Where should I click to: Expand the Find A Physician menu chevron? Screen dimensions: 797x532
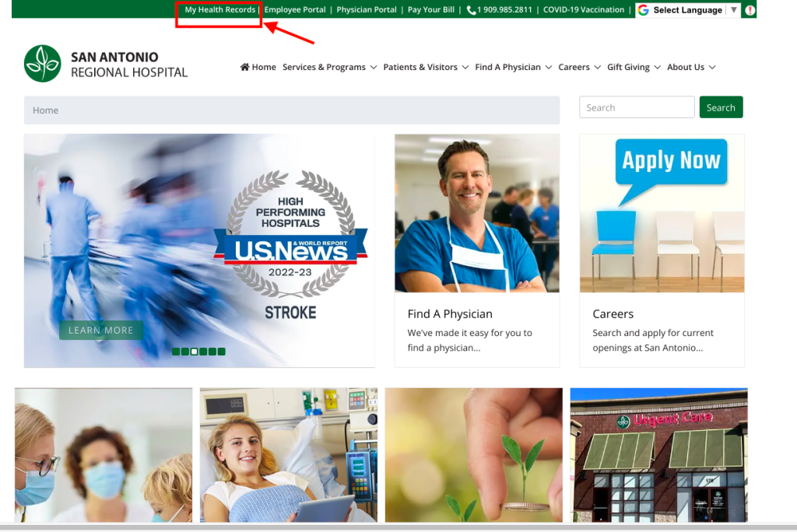point(549,68)
